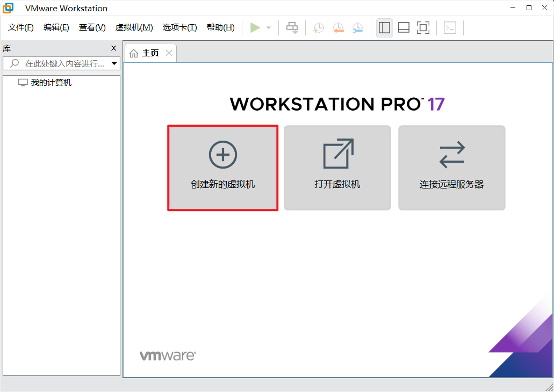
Task: Click 连接远程服务器 tile
Action: point(451,168)
